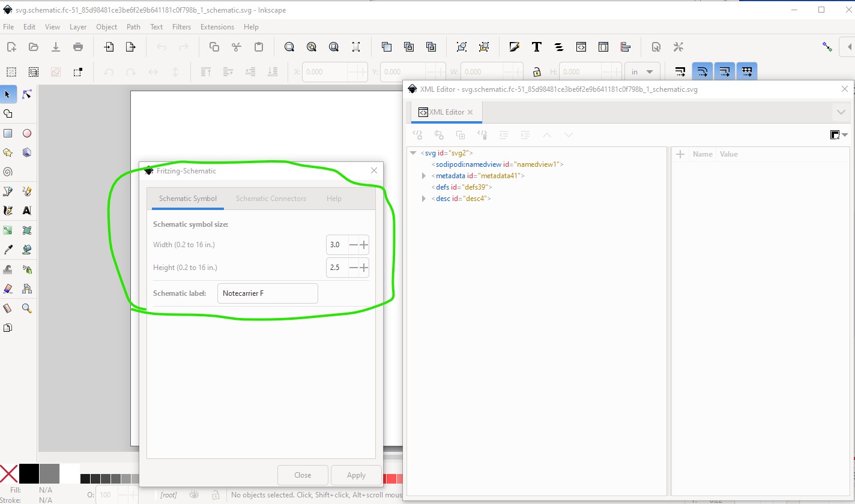This screenshot has width=855, height=504.
Task: Toggle layer visibility eye in status bar
Action: tap(194, 495)
